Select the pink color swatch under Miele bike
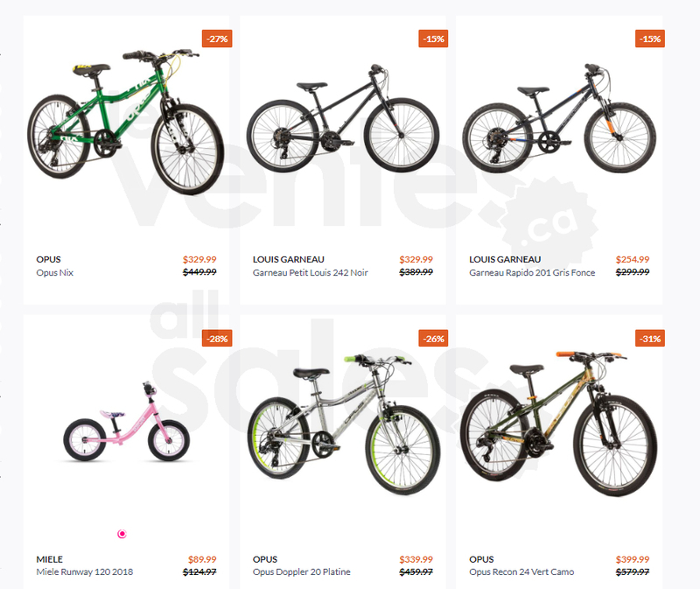 coord(122,534)
